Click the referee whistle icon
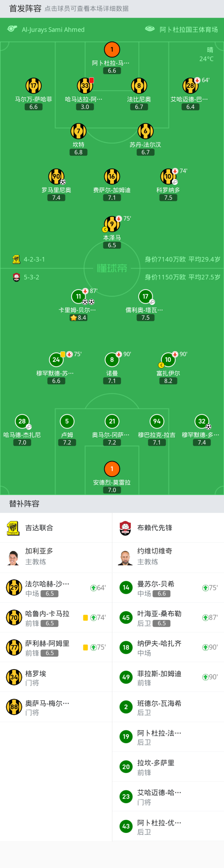224x868 pixels. [x=12, y=29]
